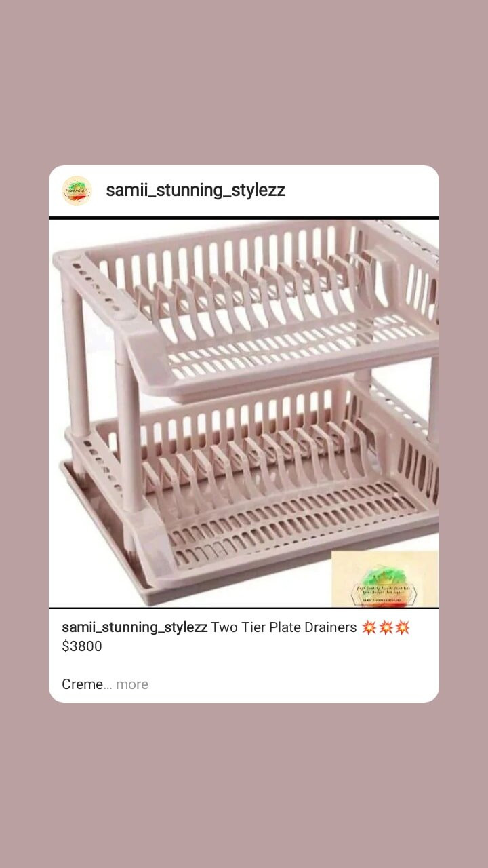Image resolution: width=488 pixels, height=868 pixels.
Task: Open samii_stunning_stylezz username in post header
Action: pyautogui.click(x=195, y=191)
